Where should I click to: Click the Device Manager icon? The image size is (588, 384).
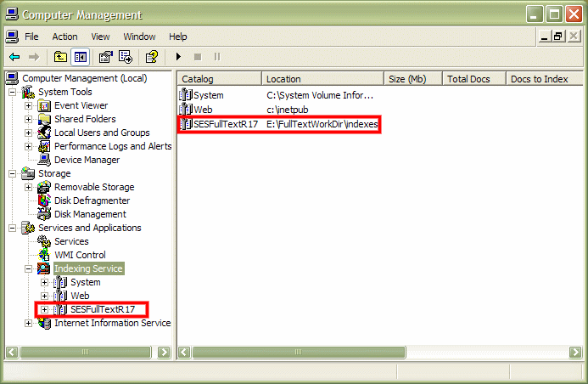44,160
